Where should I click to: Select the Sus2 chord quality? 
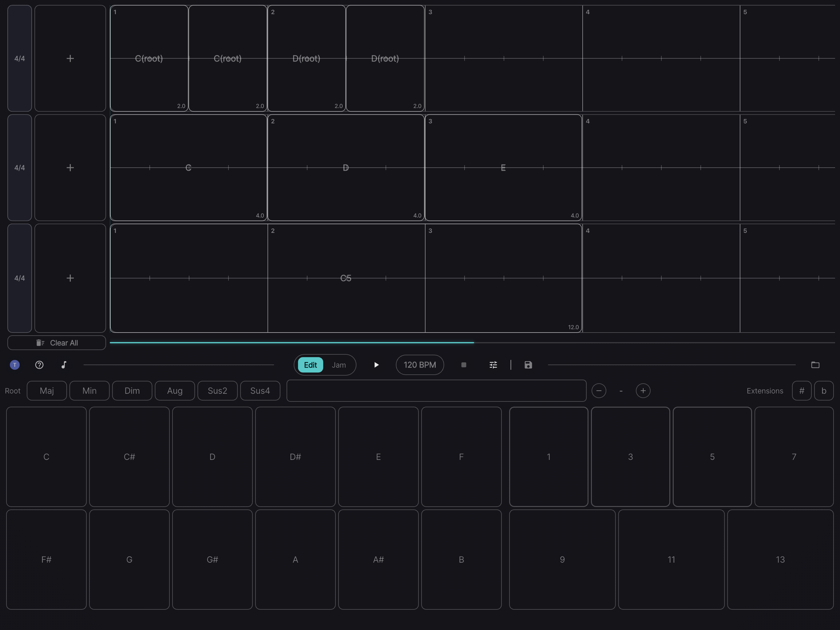pos(218,391)
